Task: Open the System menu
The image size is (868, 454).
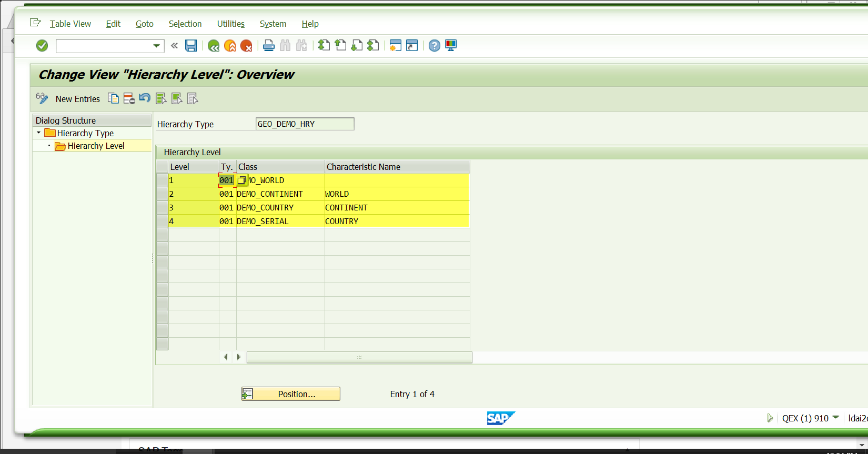Action: coord(273,24)
